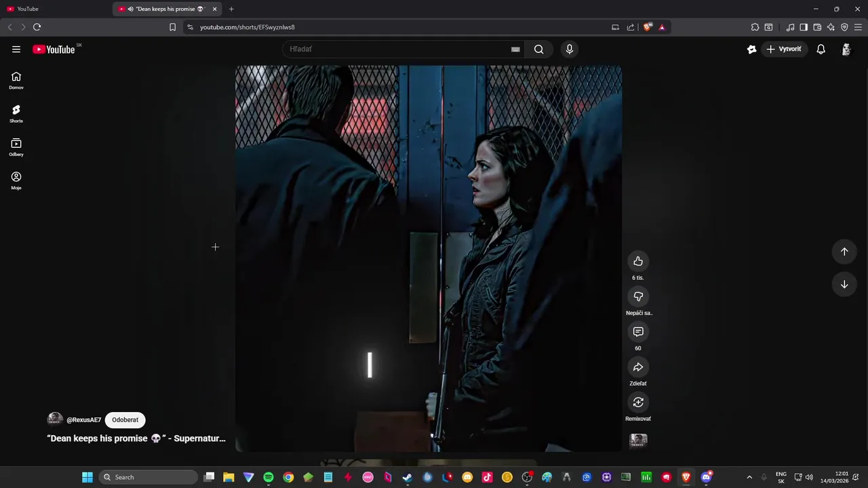868x488 pixels.
Task: Open the sound source thumbnail under Remixovať
Action: [x=638, y=441]
